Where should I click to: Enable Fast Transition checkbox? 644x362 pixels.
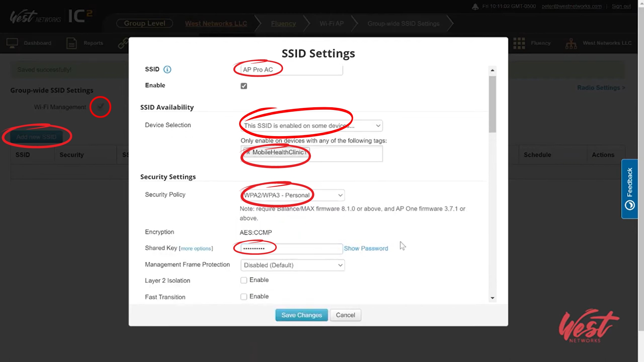[244, 297]
